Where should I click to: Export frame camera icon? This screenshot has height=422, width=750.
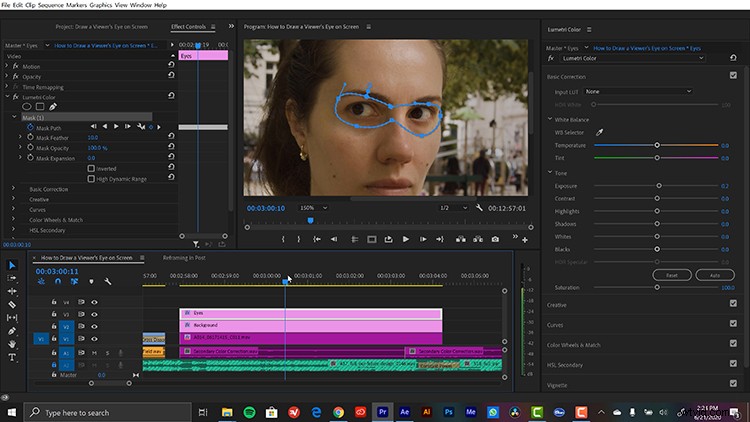coord(495,239)
